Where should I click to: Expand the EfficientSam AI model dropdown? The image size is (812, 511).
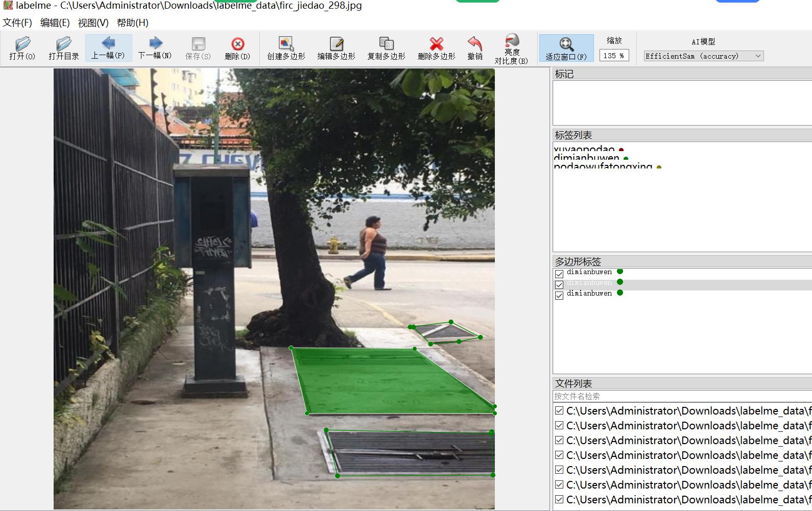pyautogui.click(x=703, y=56)
